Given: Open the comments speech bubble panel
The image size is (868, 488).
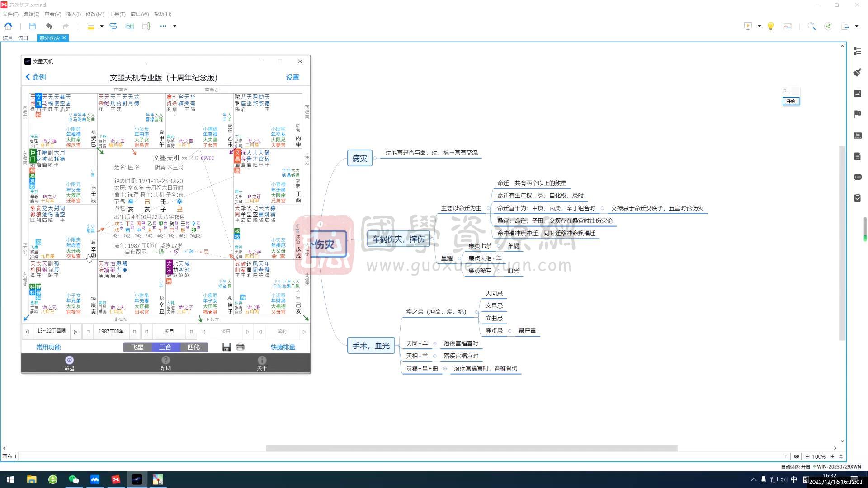Looking at the screenshot, I should pos(857,177).
